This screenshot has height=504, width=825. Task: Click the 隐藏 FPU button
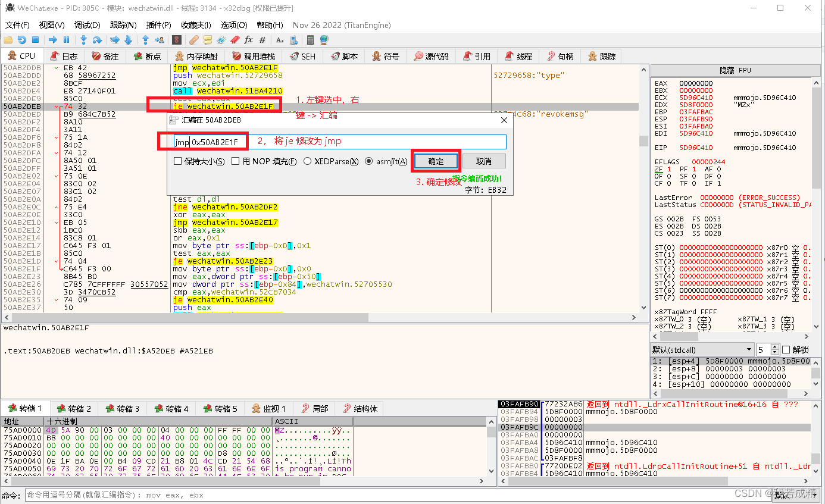(736, 70)
